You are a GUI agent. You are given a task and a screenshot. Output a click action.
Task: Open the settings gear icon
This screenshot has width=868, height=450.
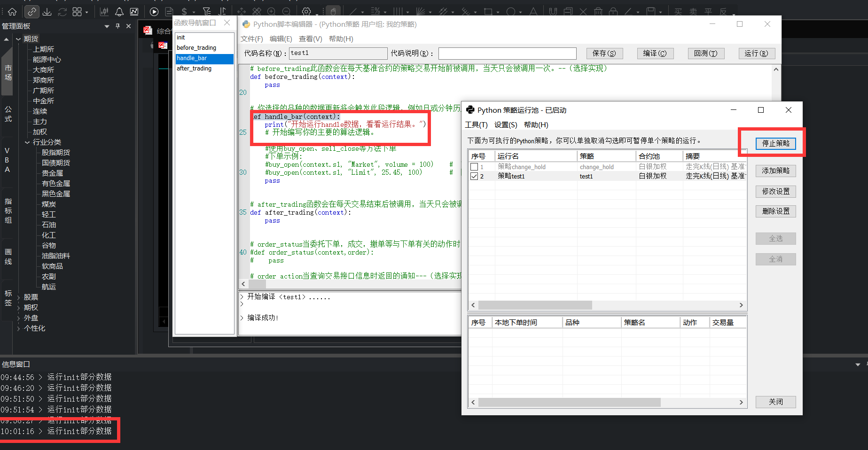[x=306, y=12]
